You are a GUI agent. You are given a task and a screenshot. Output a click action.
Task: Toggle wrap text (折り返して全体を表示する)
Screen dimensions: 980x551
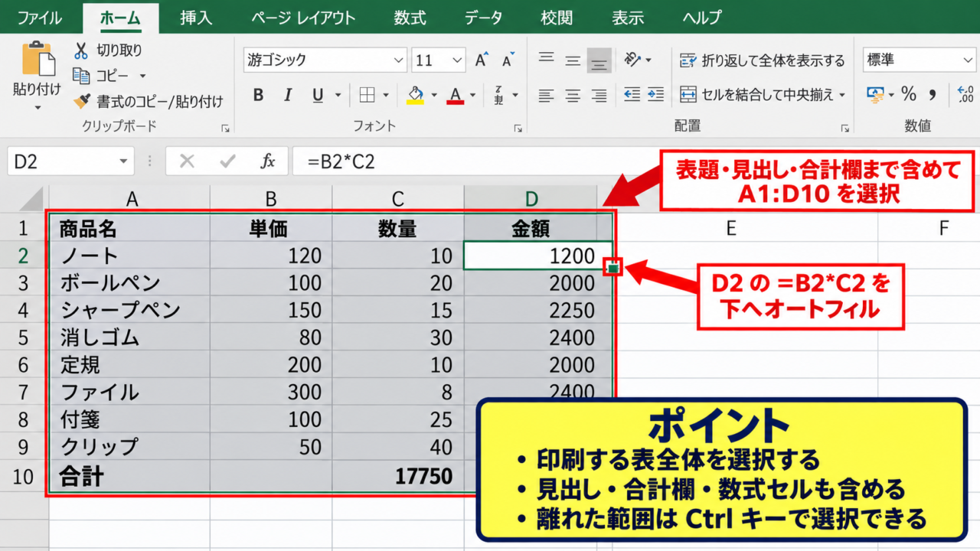(763, 60)
